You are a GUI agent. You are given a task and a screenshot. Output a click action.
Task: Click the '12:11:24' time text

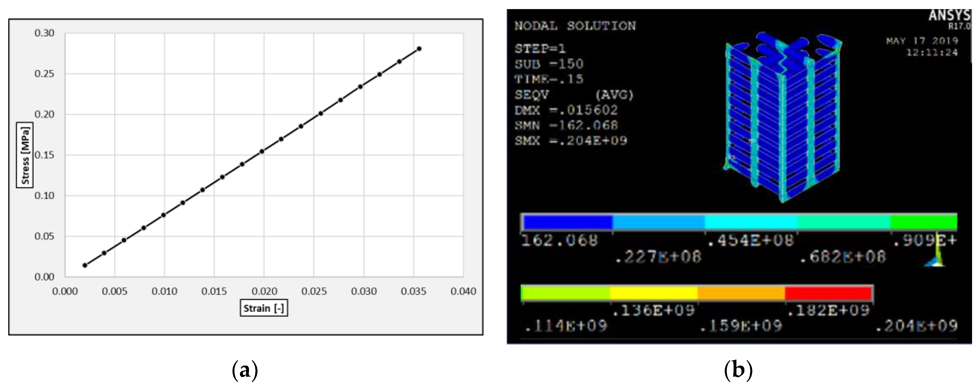coord(932,53)
